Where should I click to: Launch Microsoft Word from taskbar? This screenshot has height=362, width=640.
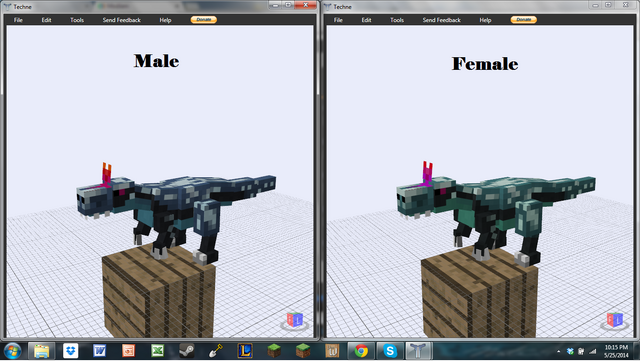pyautogui.click(x=99, y=351)
